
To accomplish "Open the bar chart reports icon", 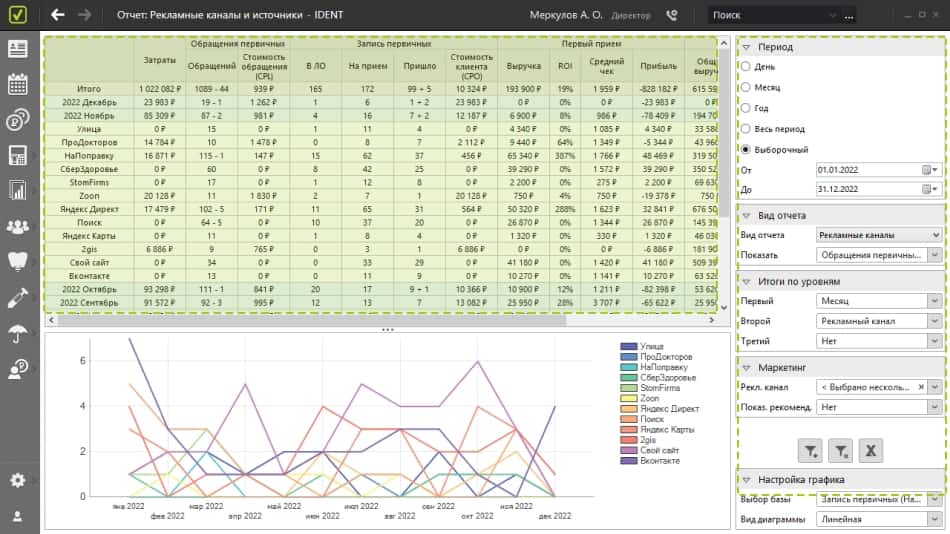I will tap(17, 190).
